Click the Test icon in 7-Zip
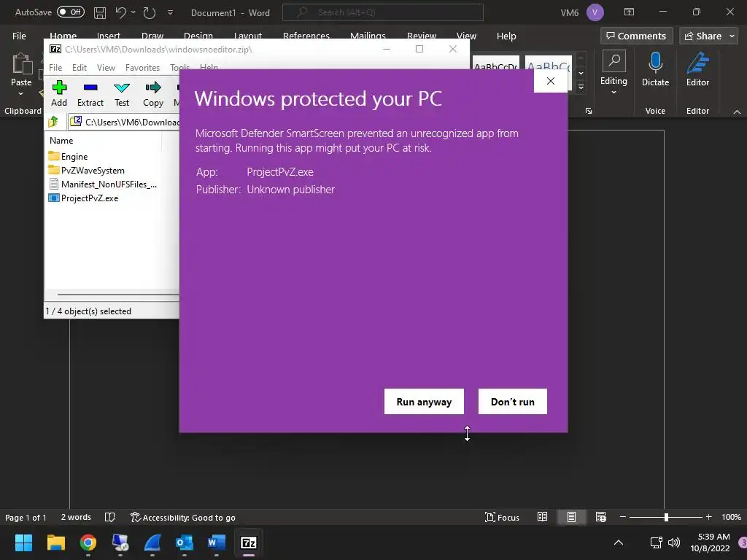Screen dimensions: 747x560 pos(122,94)
